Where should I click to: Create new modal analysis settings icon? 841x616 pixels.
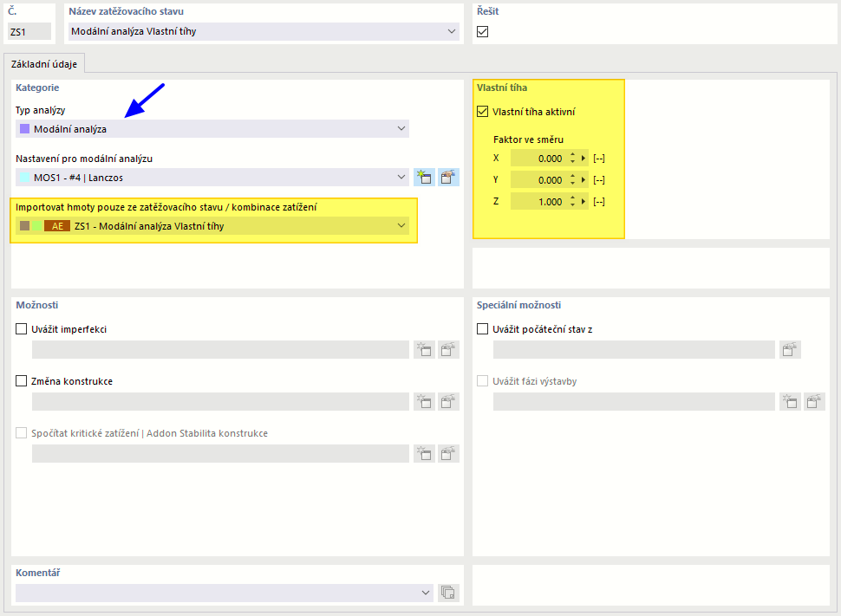[x=424, y=178]
